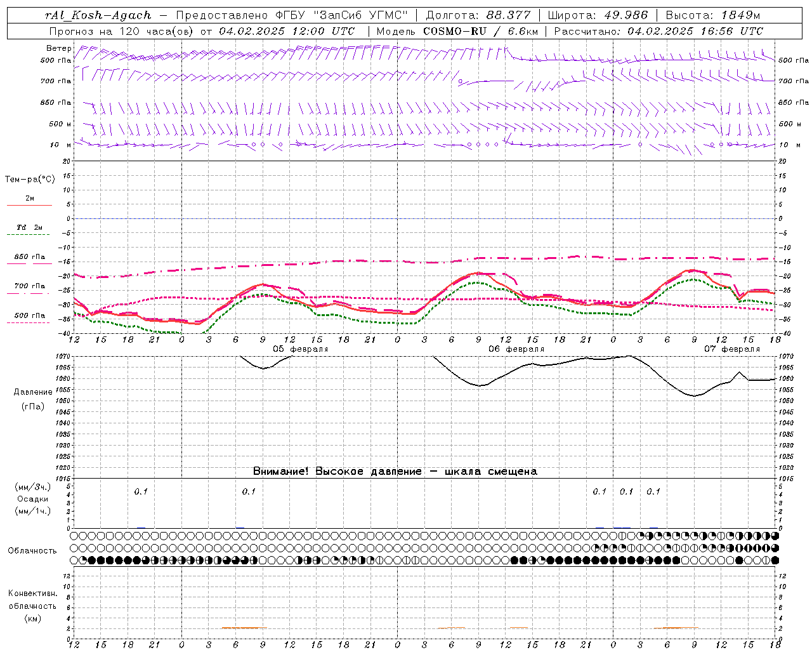Screen dimensions: 812x650
Task: Select the 07 февраля date label
Action: click(732, 349)
